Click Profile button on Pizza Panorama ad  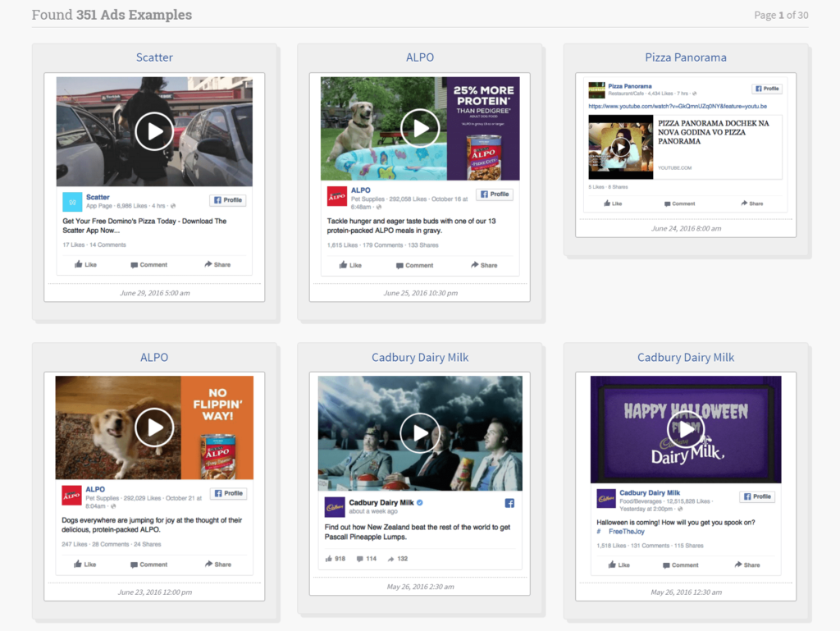767,89
